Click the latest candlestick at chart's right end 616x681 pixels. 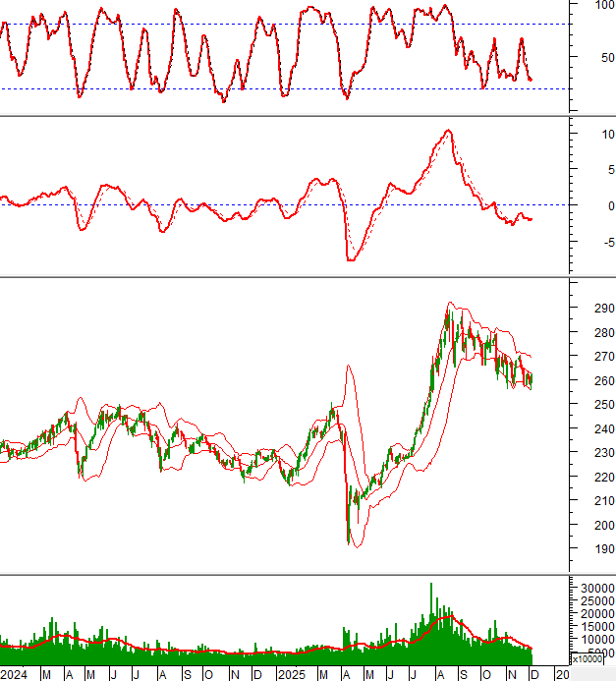point(531,380)
